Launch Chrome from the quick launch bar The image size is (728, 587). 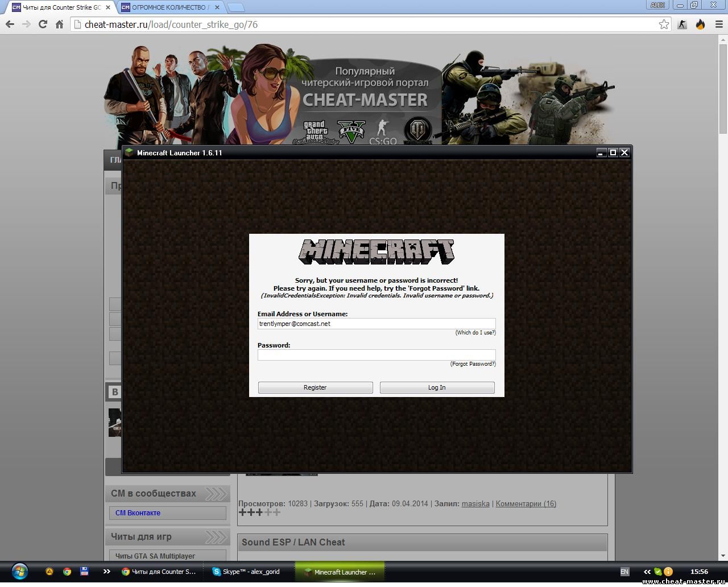67,572
